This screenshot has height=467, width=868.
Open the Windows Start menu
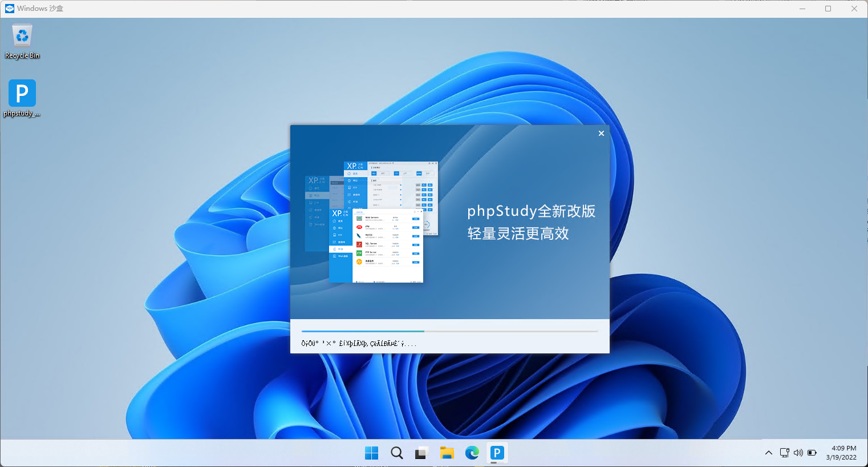tap(371, 453)
